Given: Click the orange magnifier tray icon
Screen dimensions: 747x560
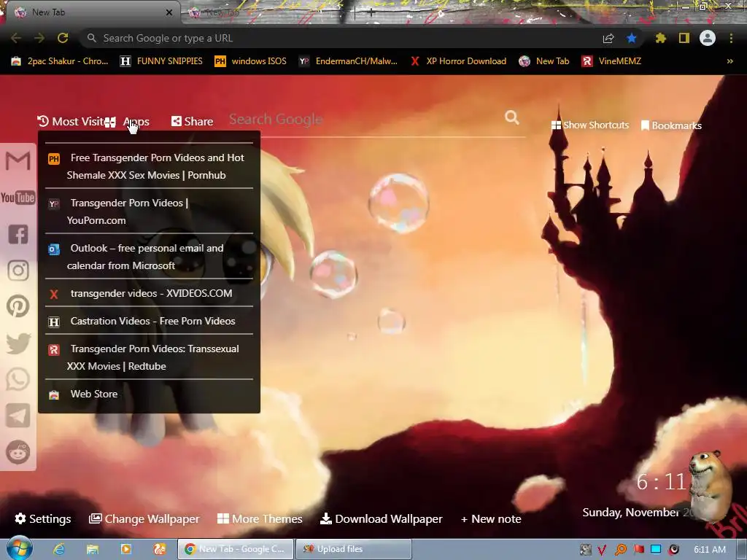Looking at the screenshot, I should 620,550.
